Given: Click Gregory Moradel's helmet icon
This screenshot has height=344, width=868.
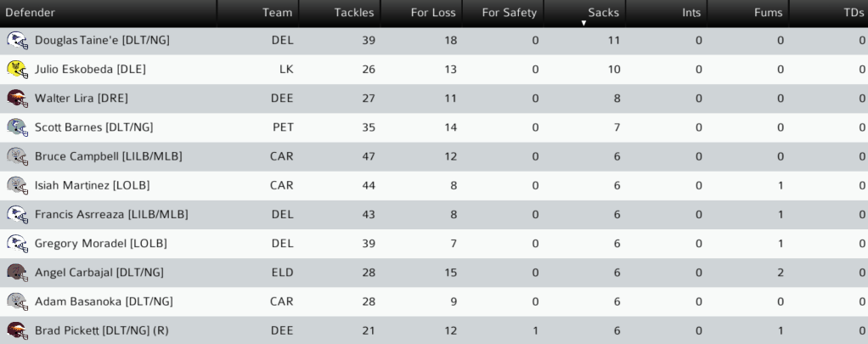Looking at the screenshot, I should click(17, 243).
